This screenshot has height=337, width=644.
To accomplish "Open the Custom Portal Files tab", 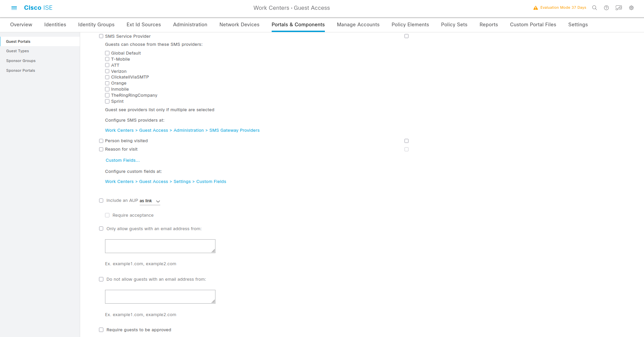I will pyautogui.click(x=533, y=25).
